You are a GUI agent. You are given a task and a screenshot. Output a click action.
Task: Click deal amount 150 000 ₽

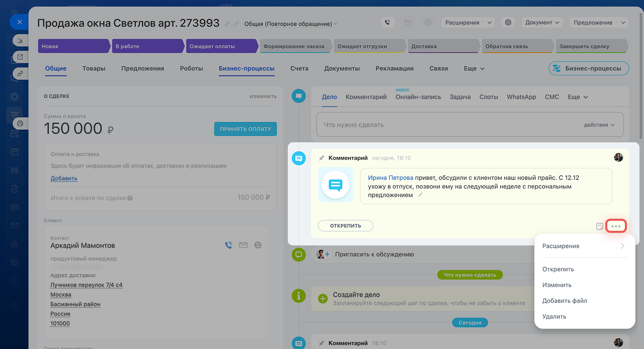coord(78,129)
